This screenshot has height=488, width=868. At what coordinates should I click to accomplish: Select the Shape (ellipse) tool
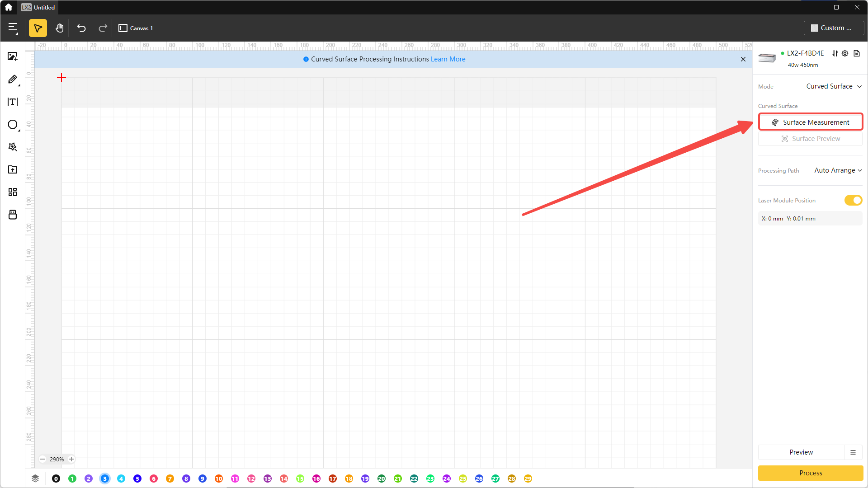pyautogui.click(x=12, y=124)
